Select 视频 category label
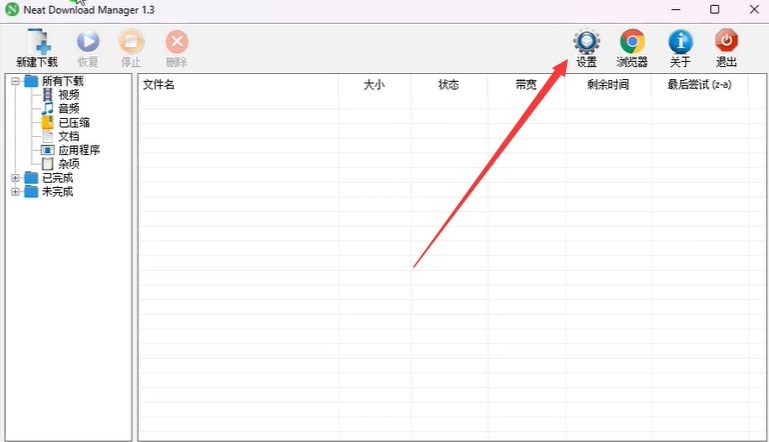769x442 pixels. coord(69,95)
